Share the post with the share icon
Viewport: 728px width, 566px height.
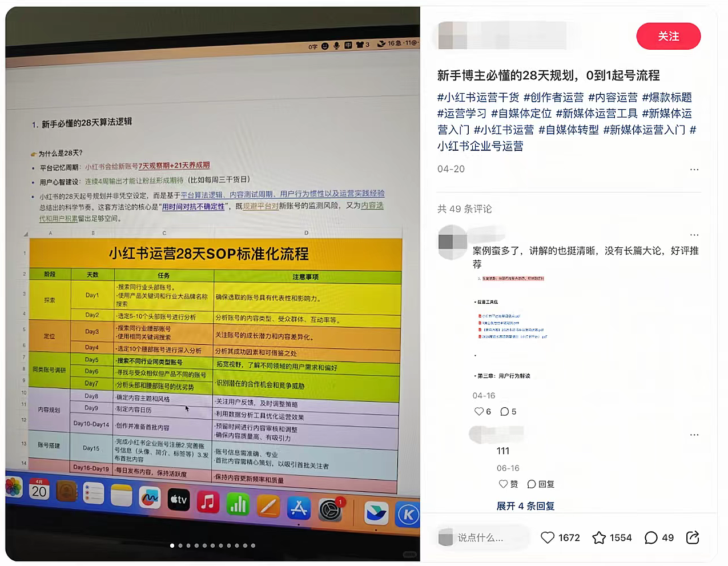point(693,537)
